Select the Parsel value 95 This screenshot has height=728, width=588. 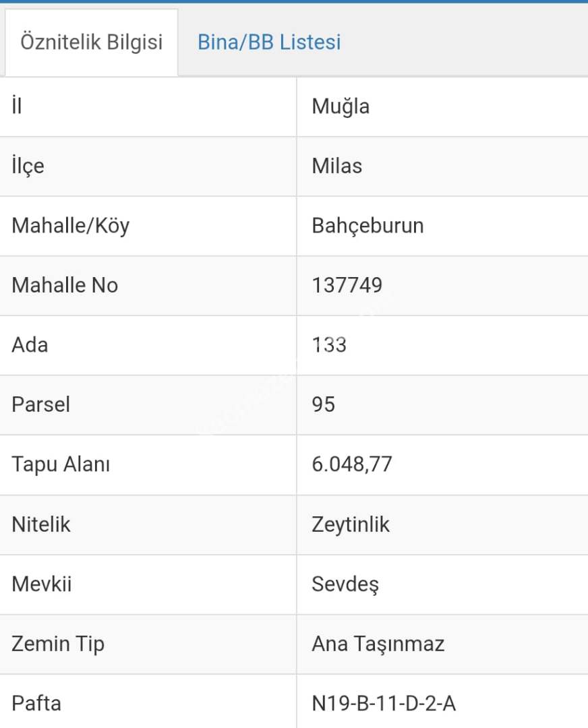323,404
